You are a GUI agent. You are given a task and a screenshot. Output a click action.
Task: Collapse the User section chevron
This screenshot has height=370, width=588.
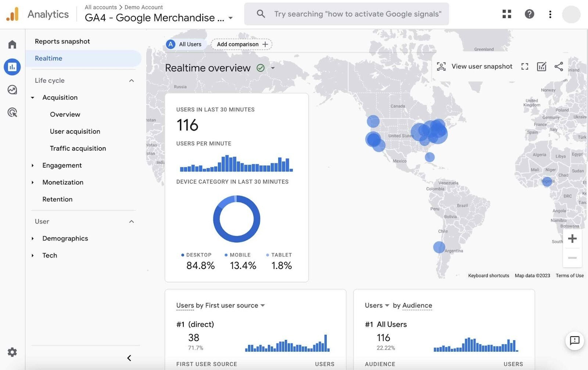click(x=132, y=222)
